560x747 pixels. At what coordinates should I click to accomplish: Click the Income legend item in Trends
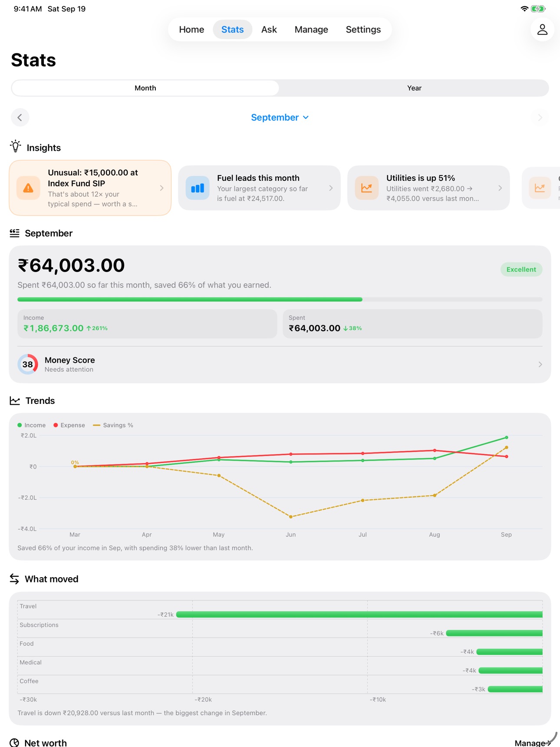pyautogui.click(x=32, y=425)
